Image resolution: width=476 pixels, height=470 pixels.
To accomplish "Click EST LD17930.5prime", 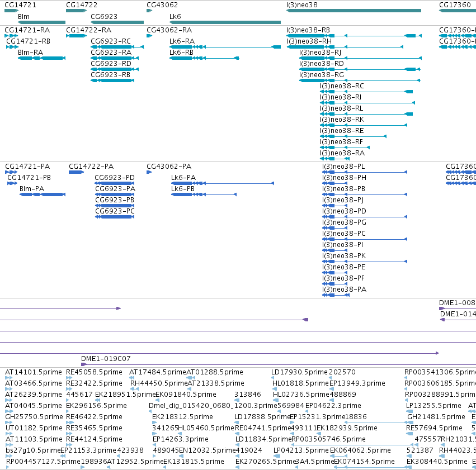I will pos(300,372).
